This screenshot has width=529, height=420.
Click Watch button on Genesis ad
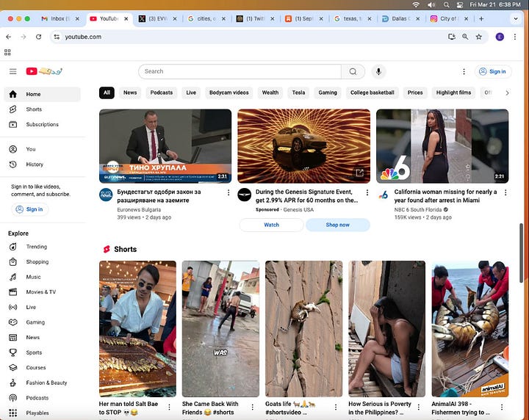[271, 225]
